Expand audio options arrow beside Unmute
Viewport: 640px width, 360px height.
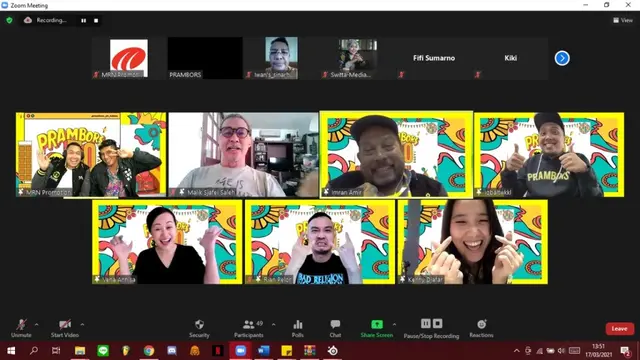click(36, 324)
